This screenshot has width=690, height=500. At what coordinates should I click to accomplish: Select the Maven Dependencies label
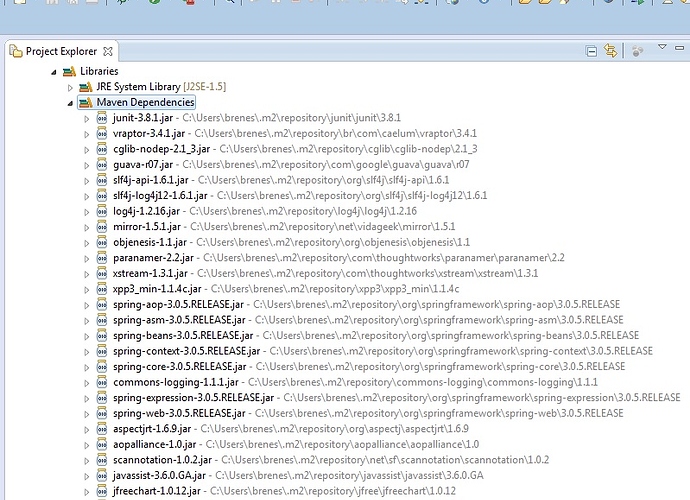point(145,102)
